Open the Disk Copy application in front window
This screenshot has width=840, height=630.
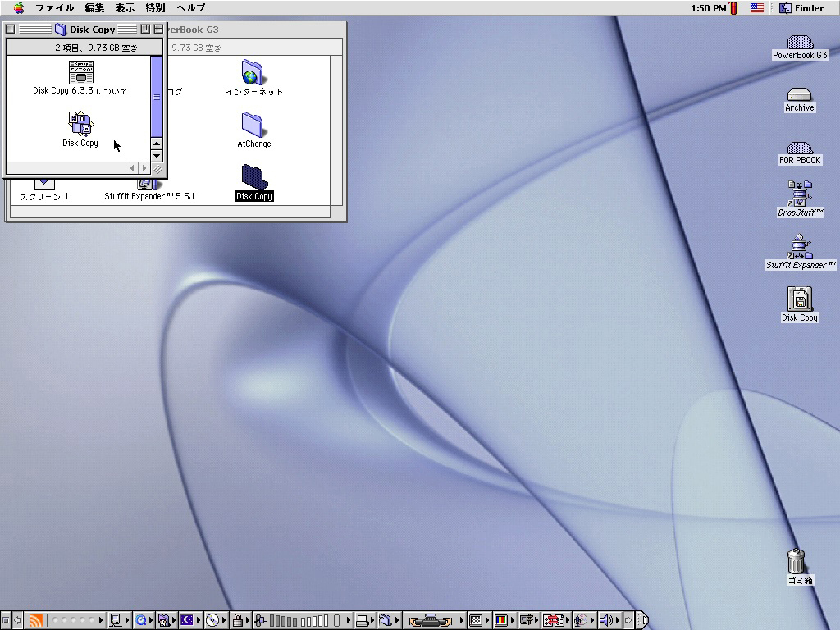(80, 124)
